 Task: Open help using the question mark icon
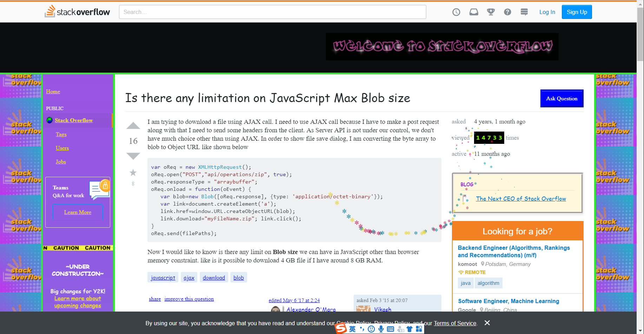coord(507,12)
